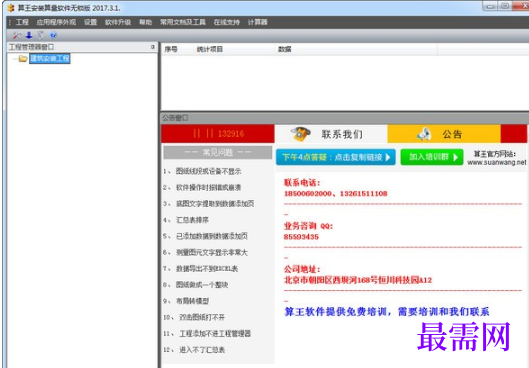Click the blue download arrow toolbar icon
Viewport: 529px width, 368px height.
tap(29, 35)
